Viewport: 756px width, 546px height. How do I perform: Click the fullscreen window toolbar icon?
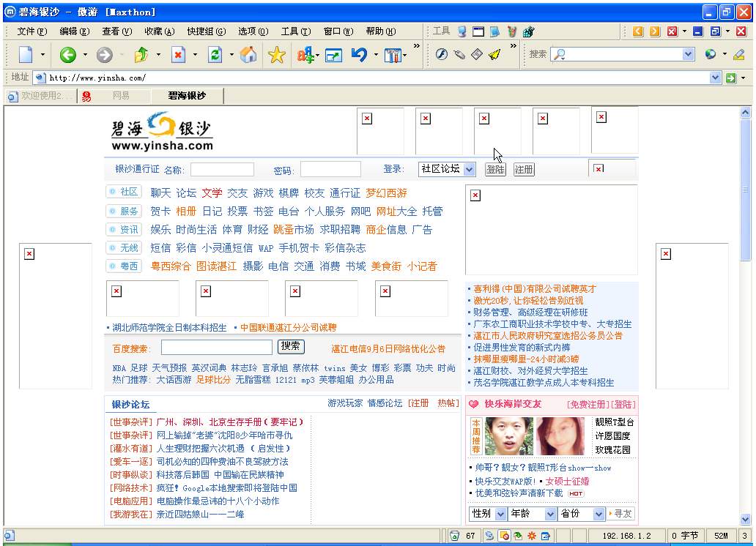point(333,56)
